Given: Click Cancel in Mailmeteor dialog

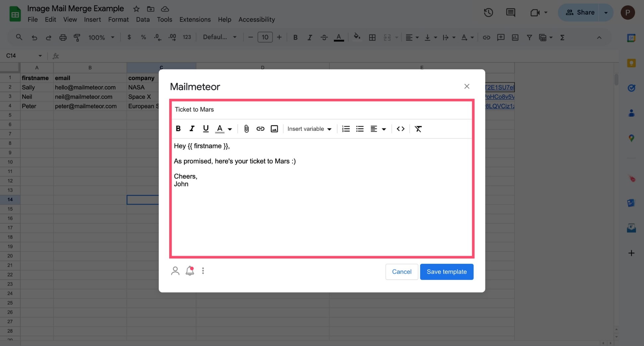Looking at the screenshot, I should [401, 272].
